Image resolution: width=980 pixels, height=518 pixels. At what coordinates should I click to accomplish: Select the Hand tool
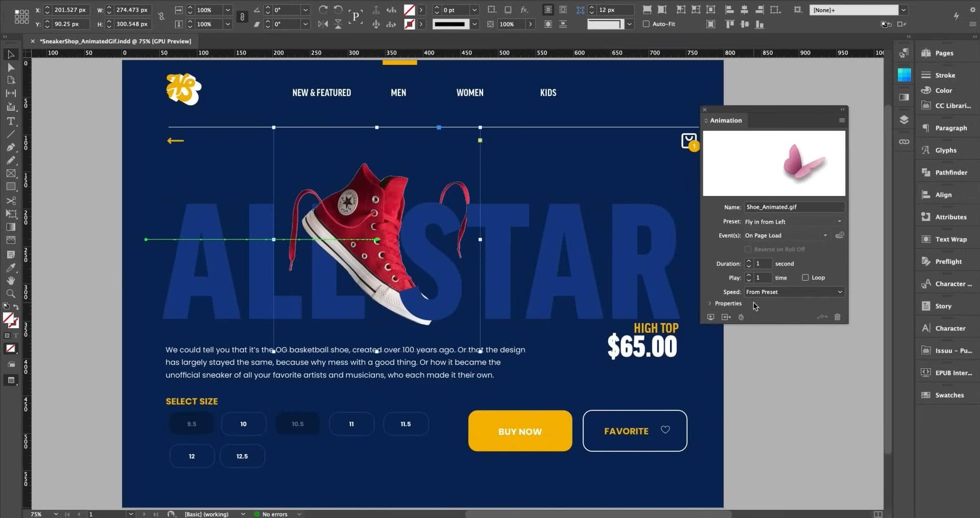(x=11, y=280)
